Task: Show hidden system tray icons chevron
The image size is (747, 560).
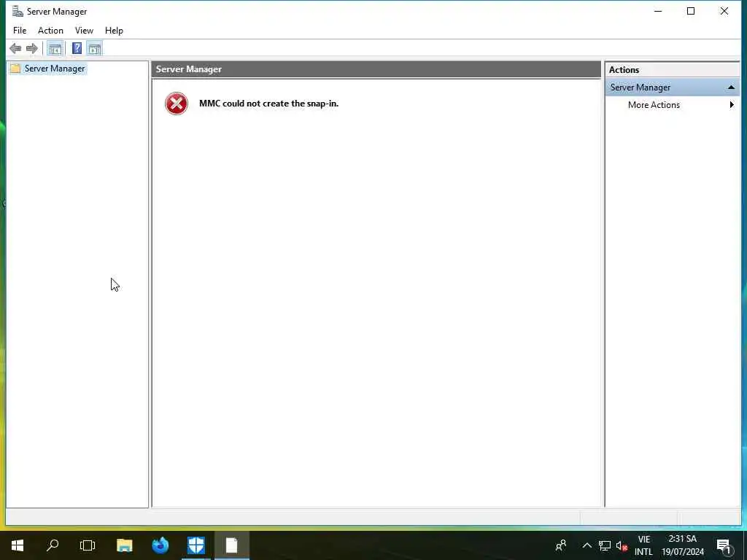Action: [587, 545]
